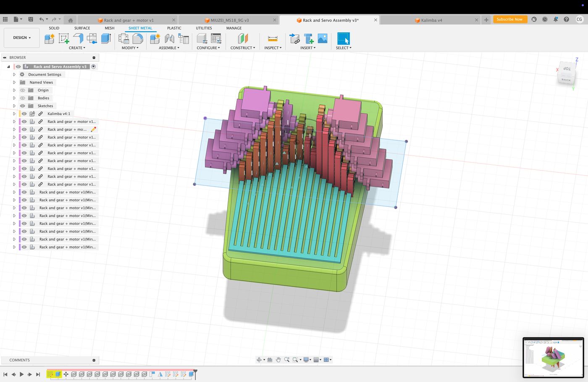This screenshot has height=382, width=588.
Task: Activate the Select tool icon
Action: coord(343,39)
